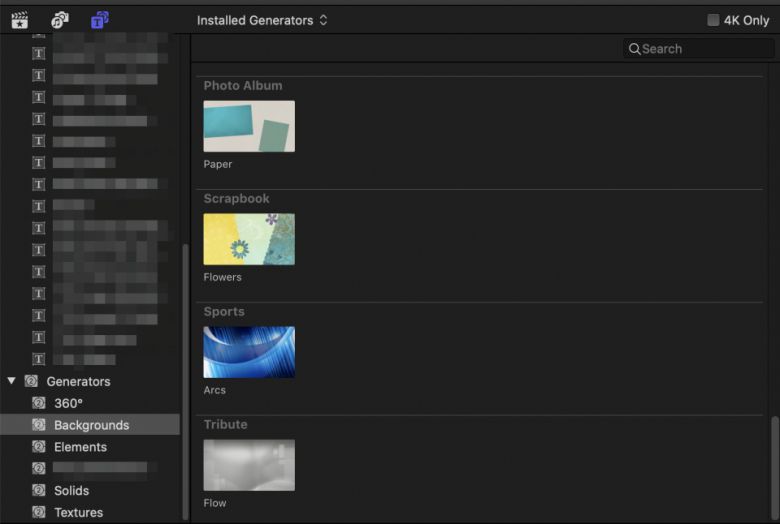Viewport: 780px width, 524px height.
Task: Choose the Paper background thumbnail
Action: 249,126
